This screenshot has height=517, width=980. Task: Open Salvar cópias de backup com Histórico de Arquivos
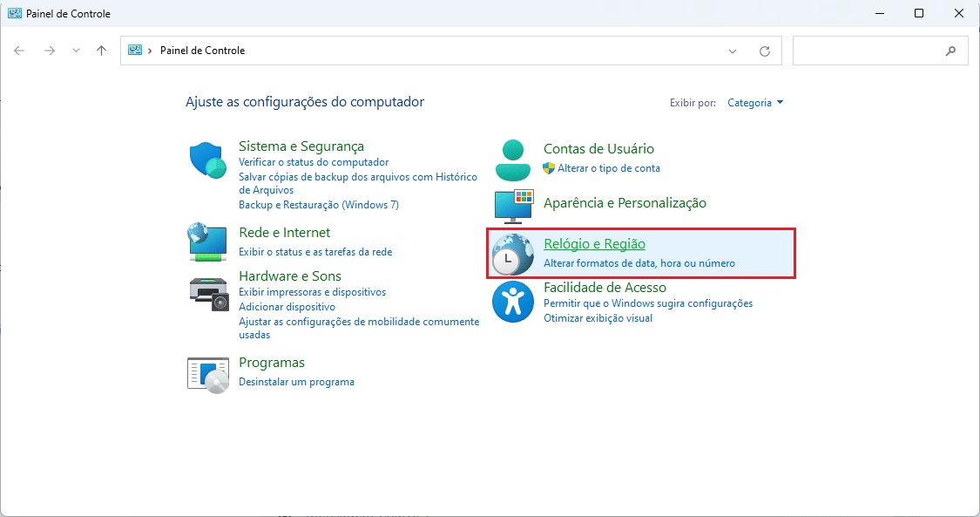pos(358,183)
